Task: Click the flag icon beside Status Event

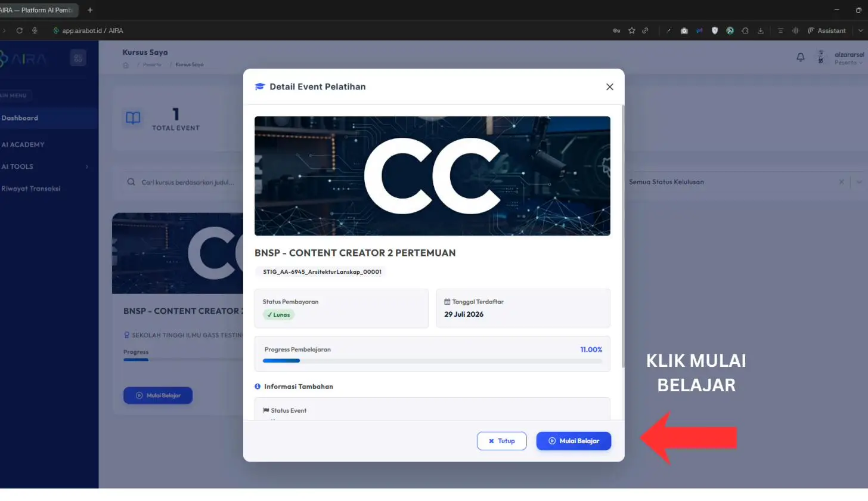Action: coord(266,410)
